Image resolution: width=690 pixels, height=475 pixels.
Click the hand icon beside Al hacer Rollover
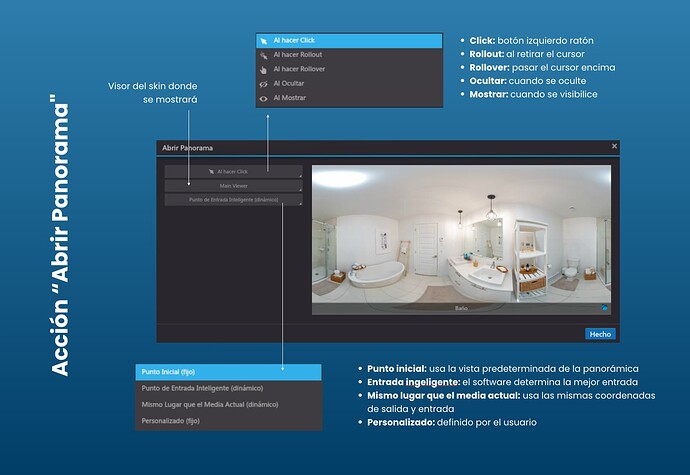264,70
